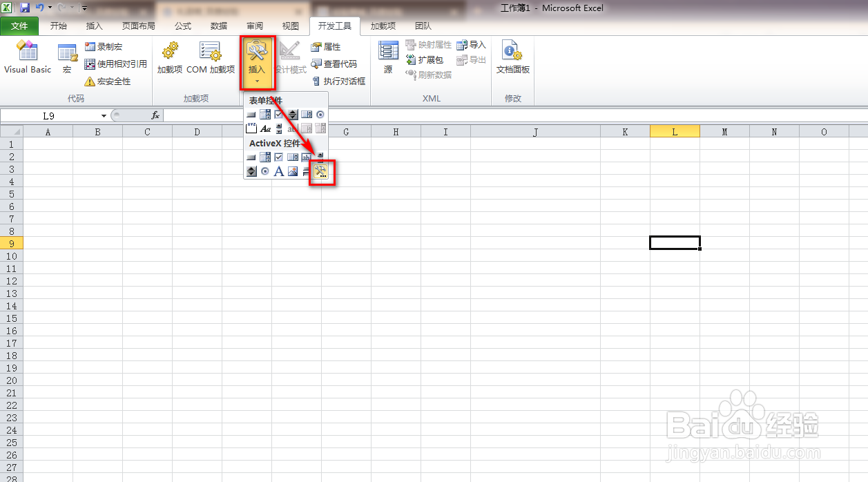Pick the Form Controls combo box
868x482 pixels.
[x=265, y=115]
